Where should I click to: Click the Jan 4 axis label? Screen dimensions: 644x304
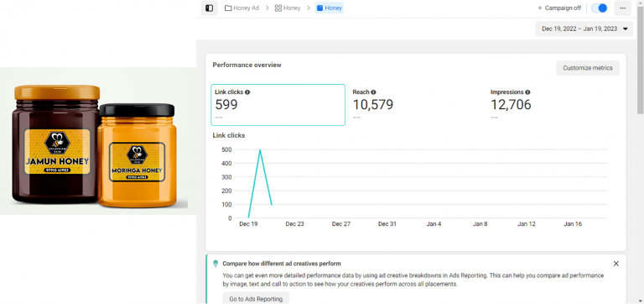(x=434, y=223)
